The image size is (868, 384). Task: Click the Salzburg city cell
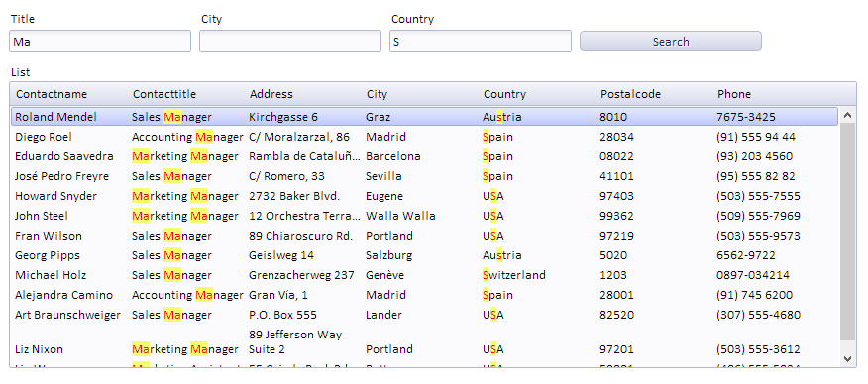[388, 255]
